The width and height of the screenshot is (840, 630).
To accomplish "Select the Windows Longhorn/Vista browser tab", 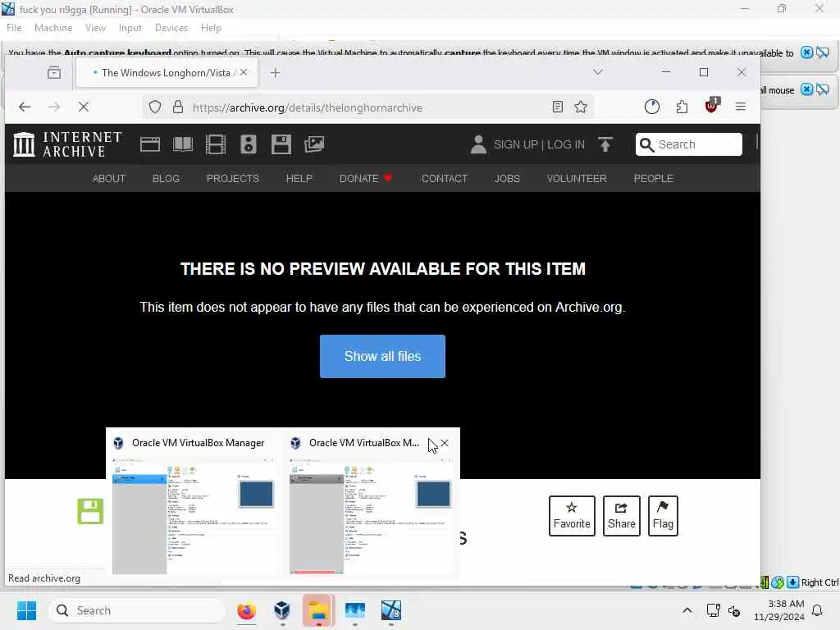I will coord(166,73).
